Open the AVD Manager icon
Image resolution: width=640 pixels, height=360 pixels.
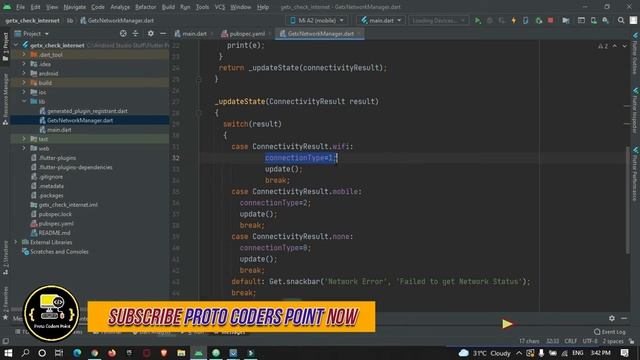(593, 20)
